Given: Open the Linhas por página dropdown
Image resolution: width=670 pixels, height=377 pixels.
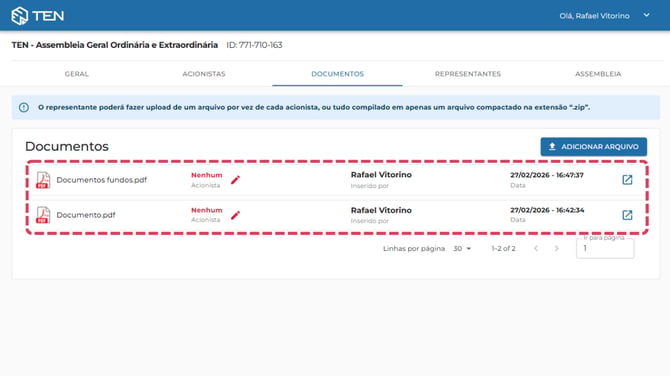Looking at the screenshot, I should pyautogui.click(x=462, y=248).
